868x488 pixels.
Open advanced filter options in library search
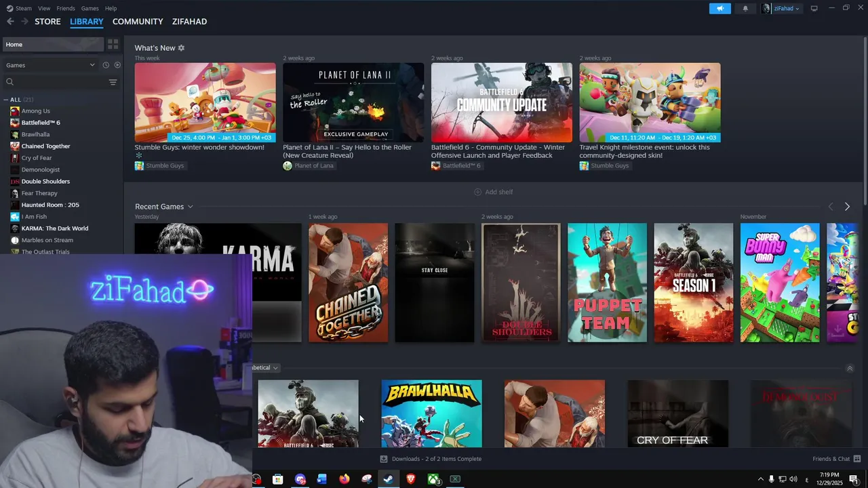pyautogui.click(x=113, y=82)
